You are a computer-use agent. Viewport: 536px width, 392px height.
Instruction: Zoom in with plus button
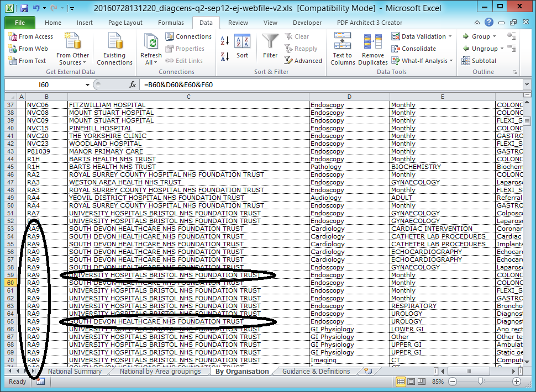(516, 382)
